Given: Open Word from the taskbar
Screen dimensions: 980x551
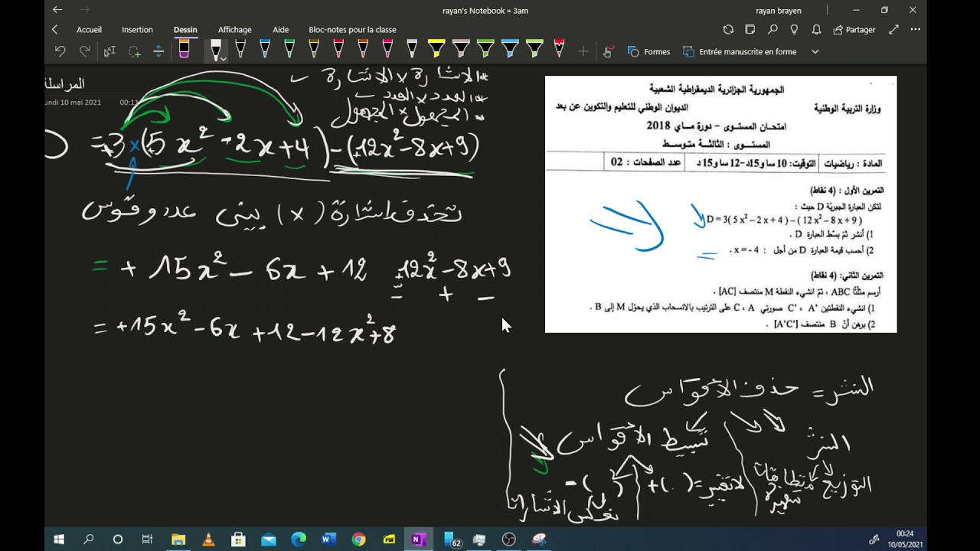Looking at the screenshot, I should [x=328, y=540].
